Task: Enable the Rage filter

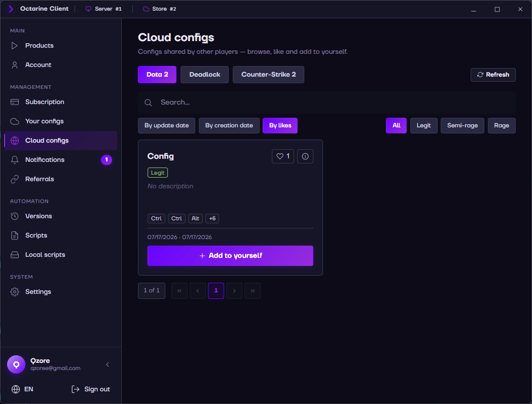Action: point(502,125)
